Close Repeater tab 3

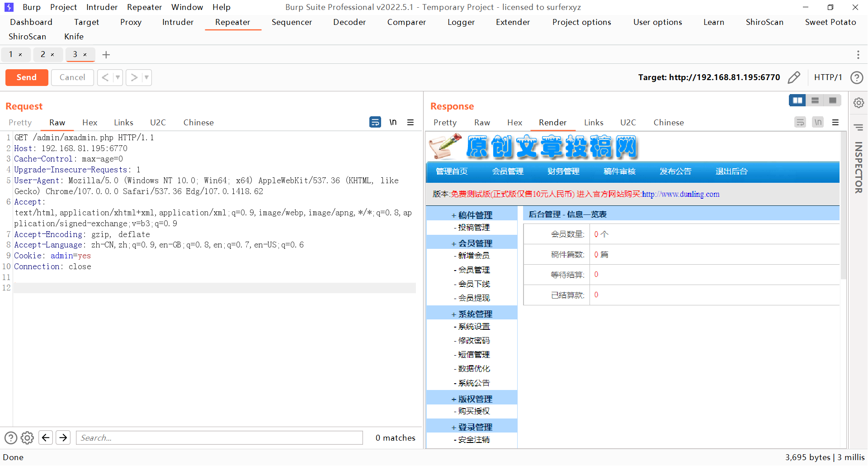tap(85, 55)
